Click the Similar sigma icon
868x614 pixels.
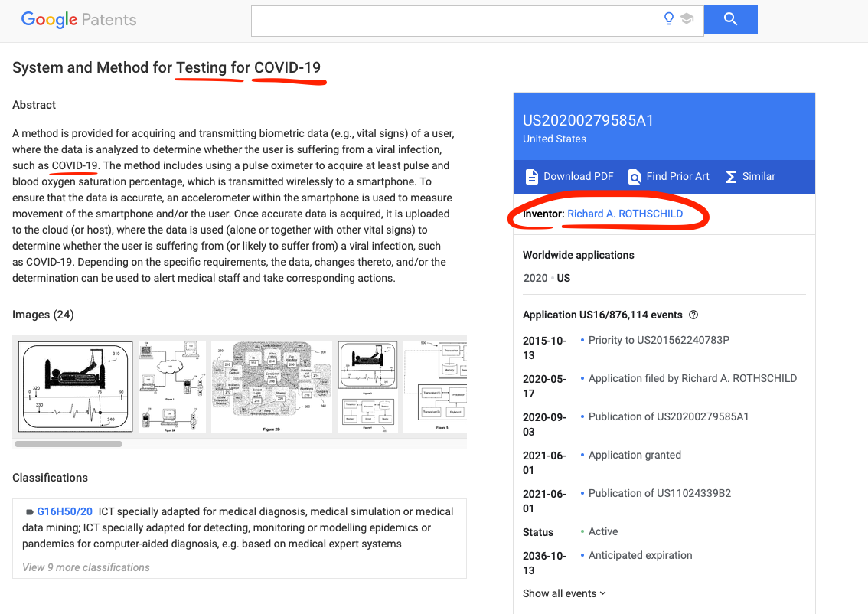[x=731, y=177]
